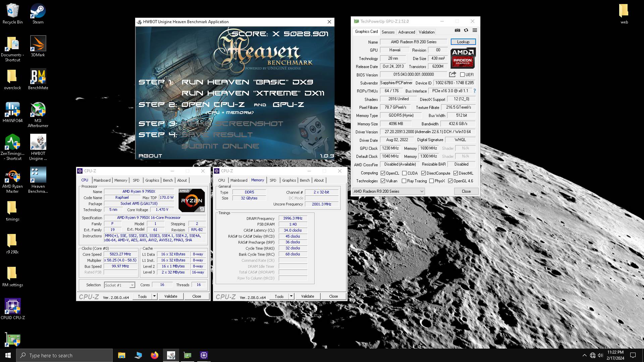
Task: Open the RM settings desktop folder
Action: tap(12, 277)
